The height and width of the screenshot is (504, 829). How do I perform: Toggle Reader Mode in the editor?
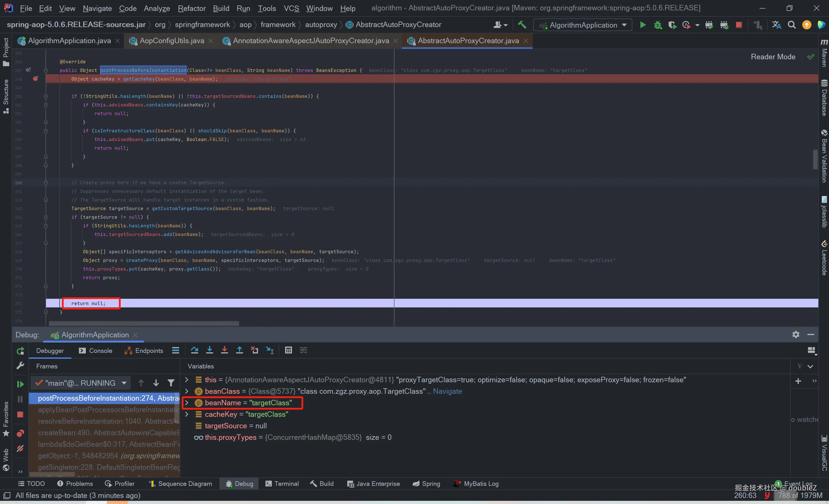pyautogui.click(x=773, y=57)
